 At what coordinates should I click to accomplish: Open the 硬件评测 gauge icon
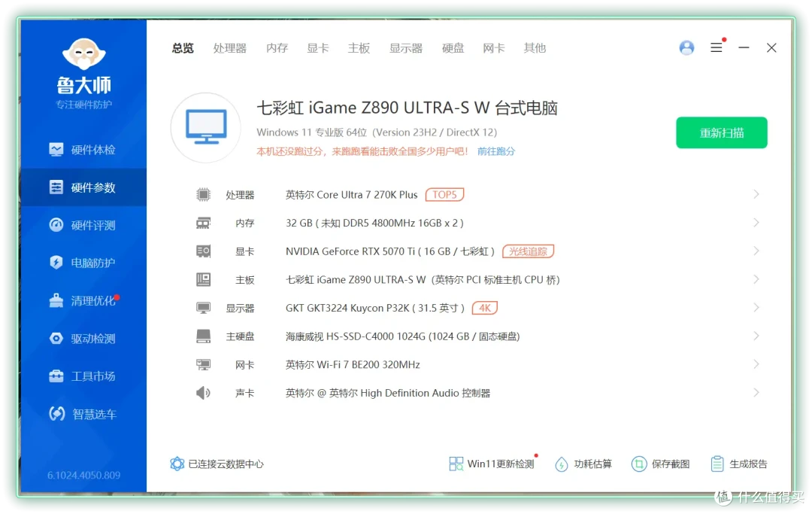pyautogui.click(x=56, y=225)
